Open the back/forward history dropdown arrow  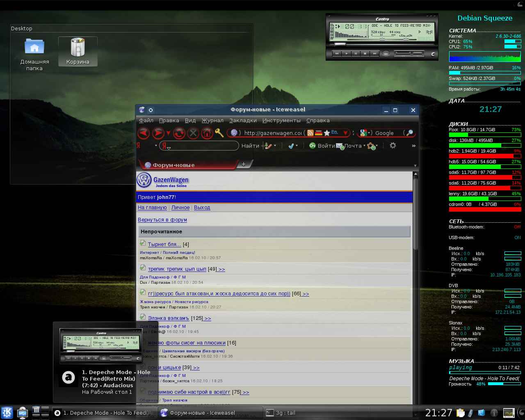tap(168, 133)
